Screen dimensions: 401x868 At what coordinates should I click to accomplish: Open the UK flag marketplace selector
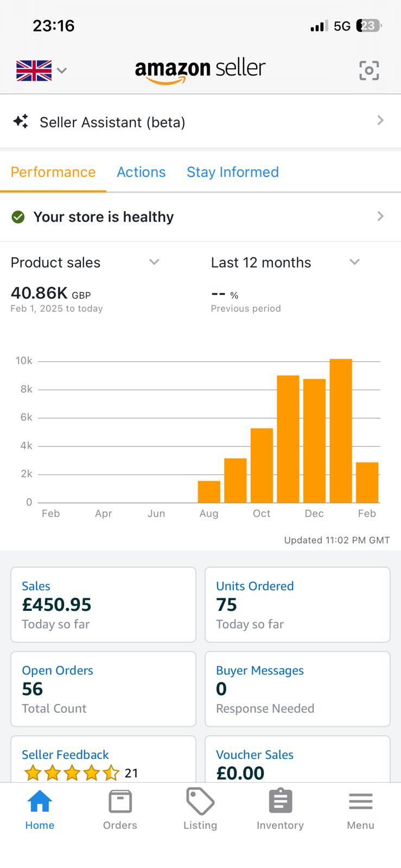[41, 71]
